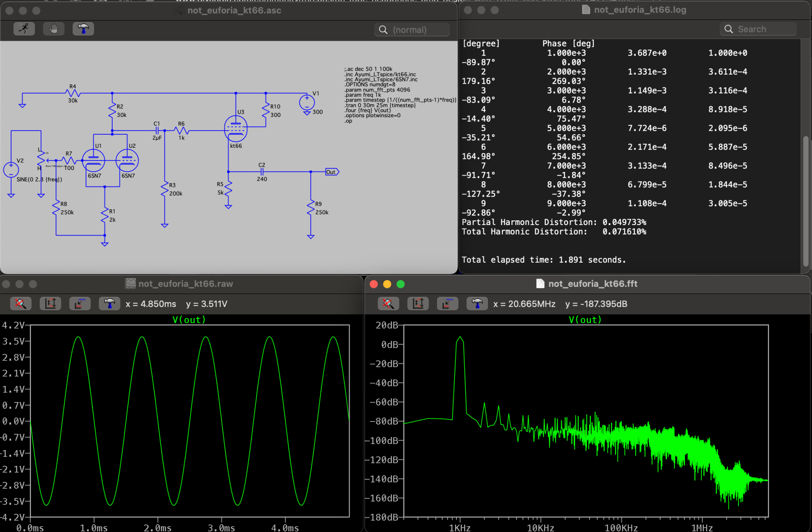
Task: Select the 6SN7 tube U1 symbol
Action: point(94,160)
